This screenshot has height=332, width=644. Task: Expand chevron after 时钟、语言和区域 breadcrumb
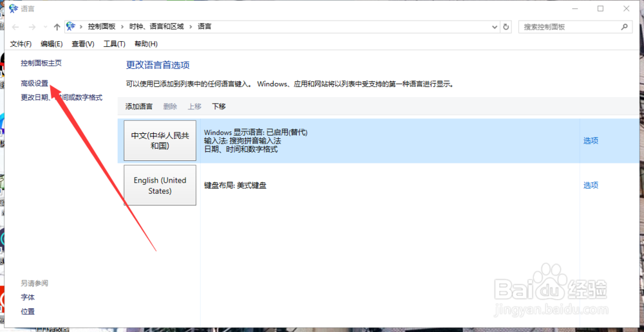[x=191, y=27]
